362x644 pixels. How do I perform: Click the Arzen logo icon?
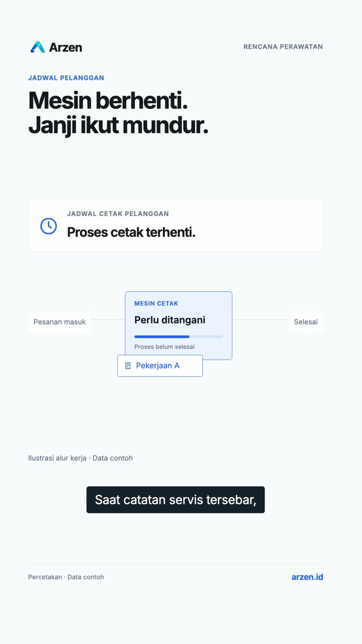point(38,47)
